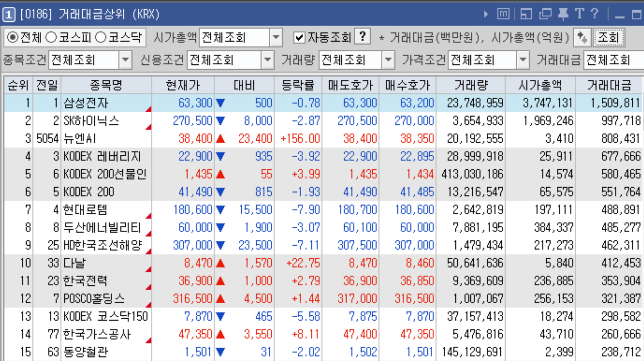Click the 거래량 column header
Screen dimensions: 644x361
[470, 85]
